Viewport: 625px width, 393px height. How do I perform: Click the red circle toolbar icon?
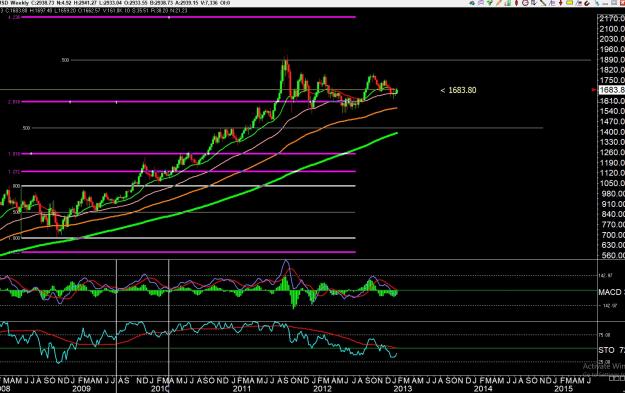pos(525,3)
